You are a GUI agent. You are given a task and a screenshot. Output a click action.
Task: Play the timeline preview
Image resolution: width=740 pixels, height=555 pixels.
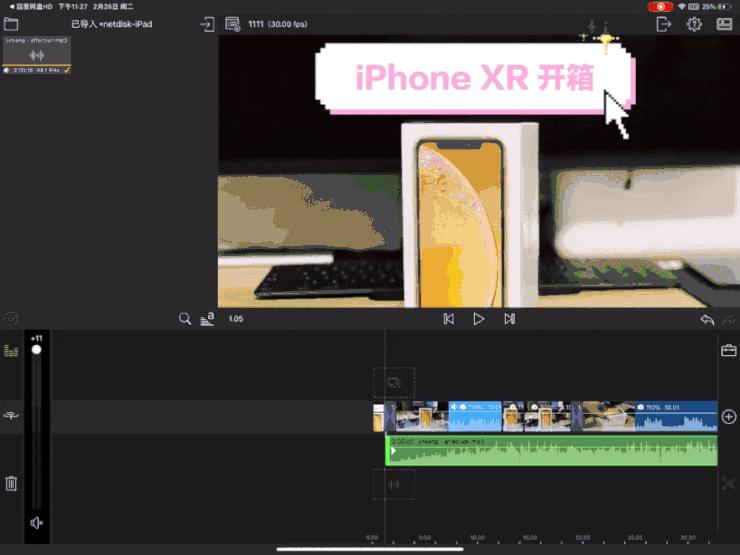[479, 319]
